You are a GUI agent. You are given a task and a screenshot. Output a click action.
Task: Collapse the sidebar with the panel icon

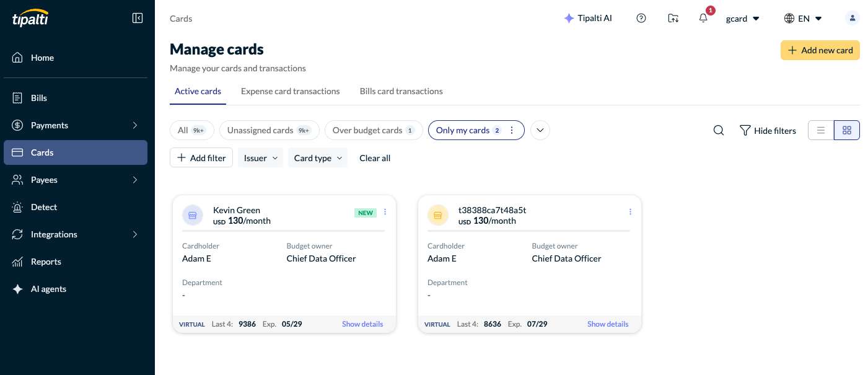tap(138, 18)
